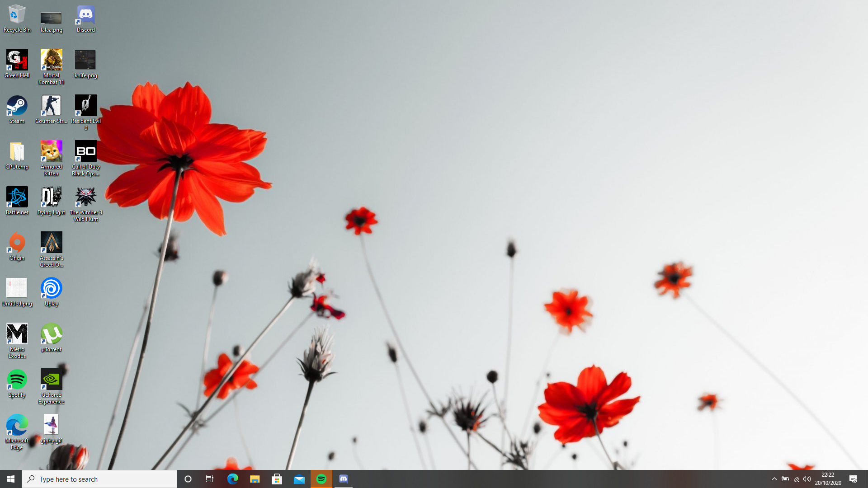Open the Action Center notifications
The image size is (868, 488).
[x=853, y=479]
